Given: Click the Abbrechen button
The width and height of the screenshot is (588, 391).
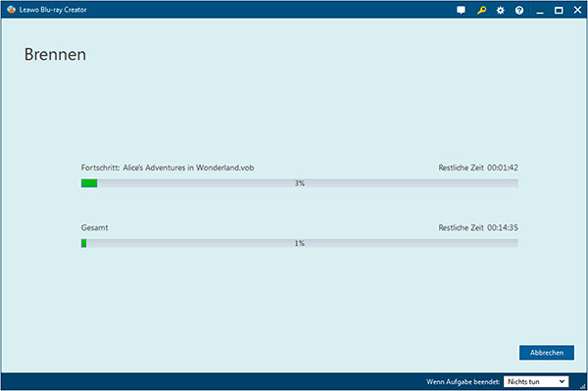Looking at the screenshot, I should point(547,353).
